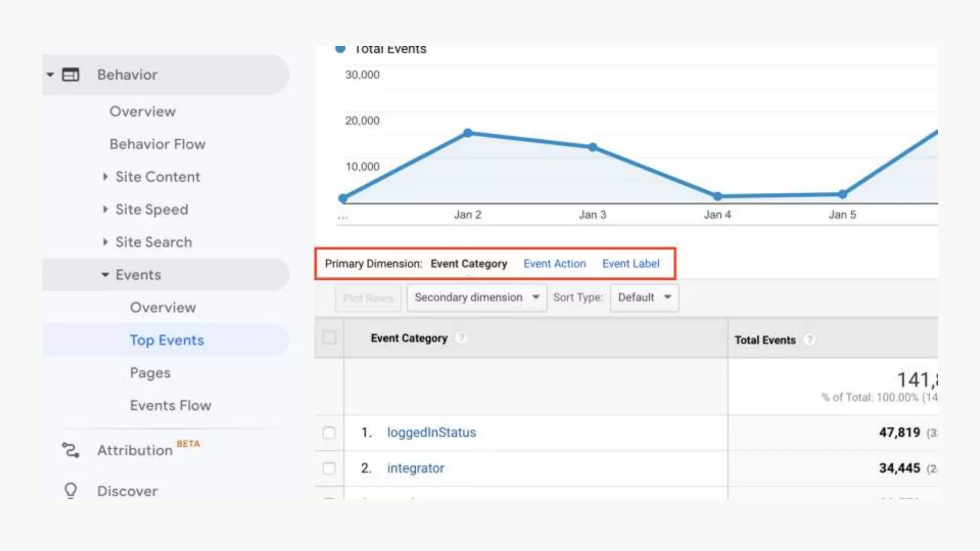Switch primary dimension to Event Label

631,264
